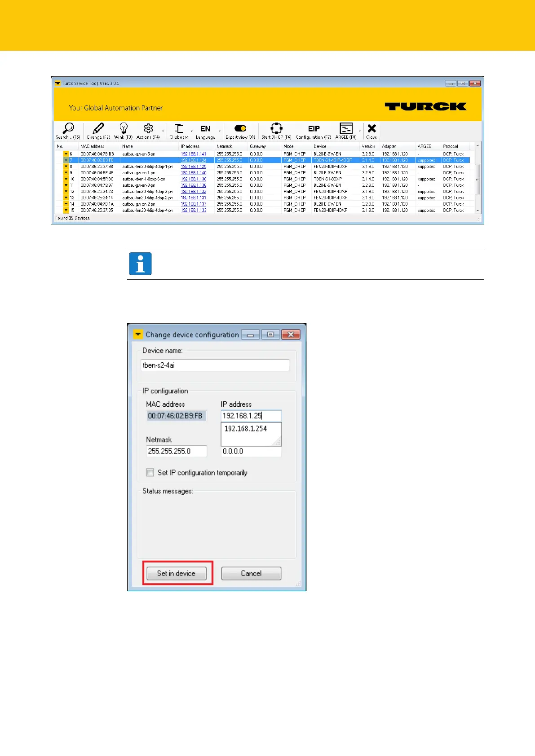This screenshot has height=756, width=535.
Task: Open the ARGEE (F8) tool
Action: coord(346,131)
